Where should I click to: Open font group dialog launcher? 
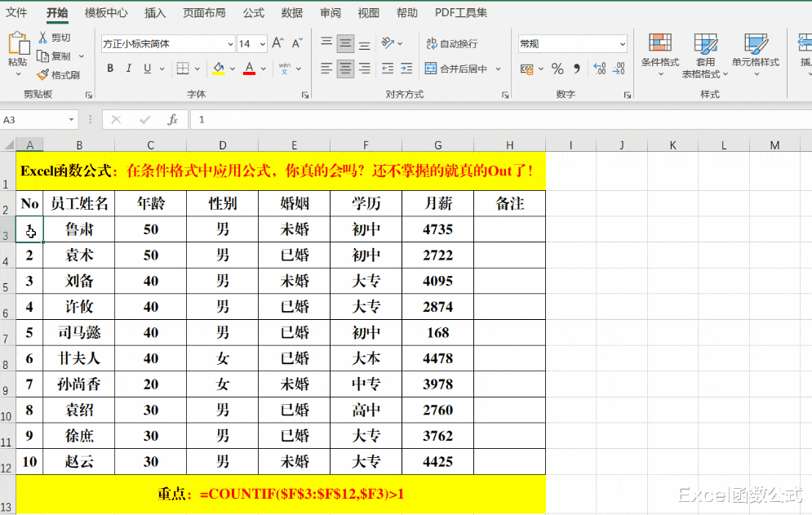coord(305,95)
